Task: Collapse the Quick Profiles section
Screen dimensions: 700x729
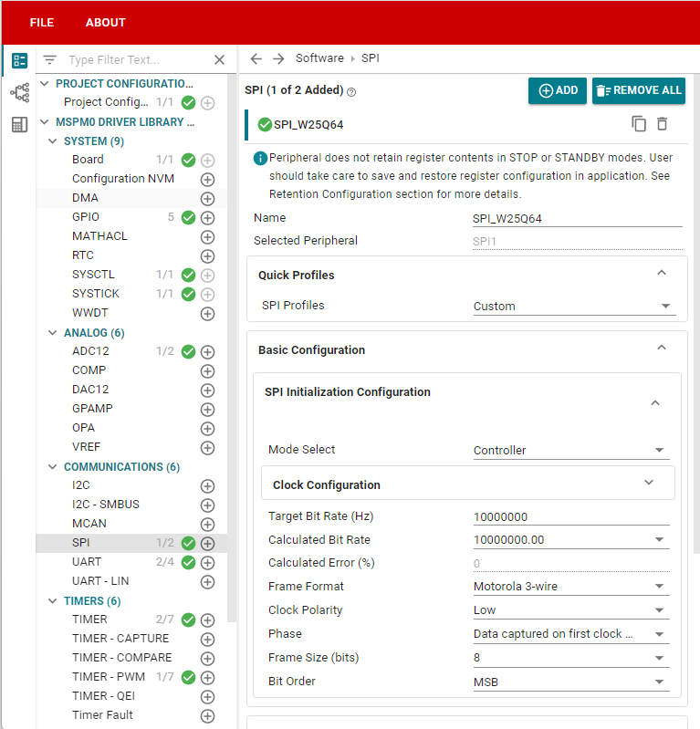Action: (x=662, y=273)
